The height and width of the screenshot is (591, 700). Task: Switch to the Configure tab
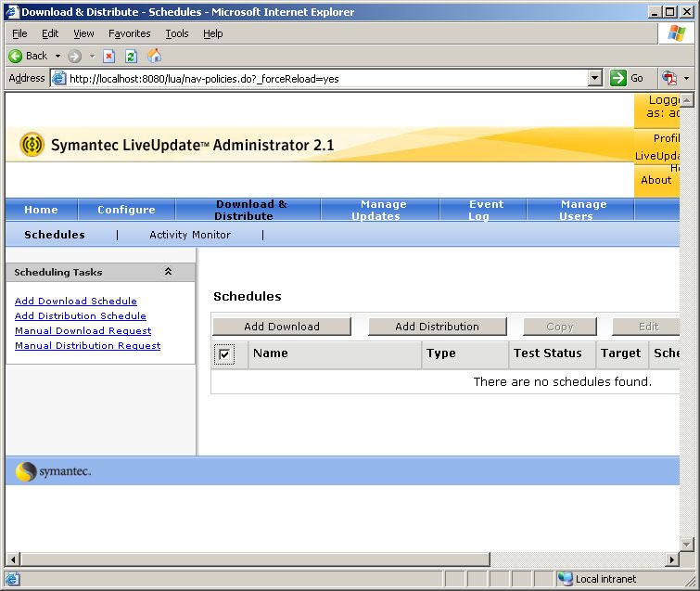(126, 210)
